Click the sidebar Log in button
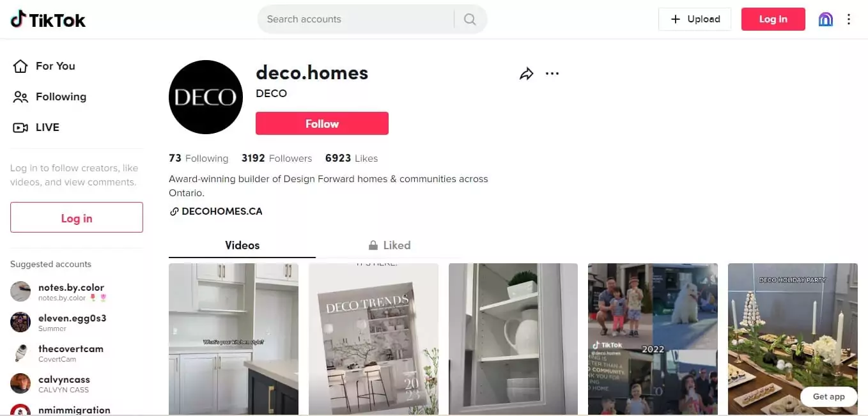Image resolution: width=868 pixels, height=416 pixels. coord(77,218)
